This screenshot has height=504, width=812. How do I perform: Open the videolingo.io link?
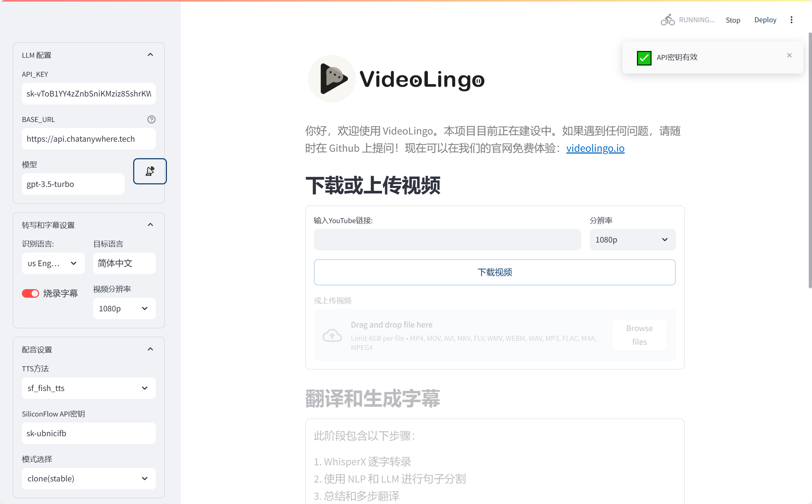coord(595,148)
